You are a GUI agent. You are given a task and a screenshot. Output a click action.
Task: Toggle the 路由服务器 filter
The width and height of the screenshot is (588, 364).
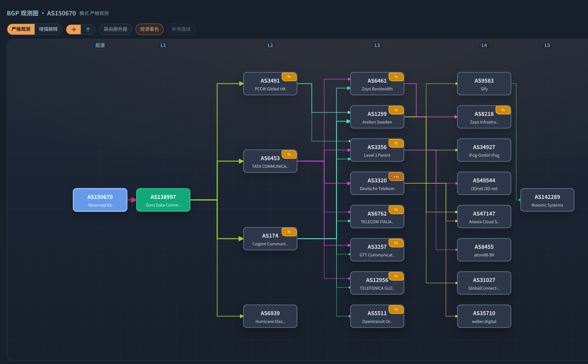116,29
